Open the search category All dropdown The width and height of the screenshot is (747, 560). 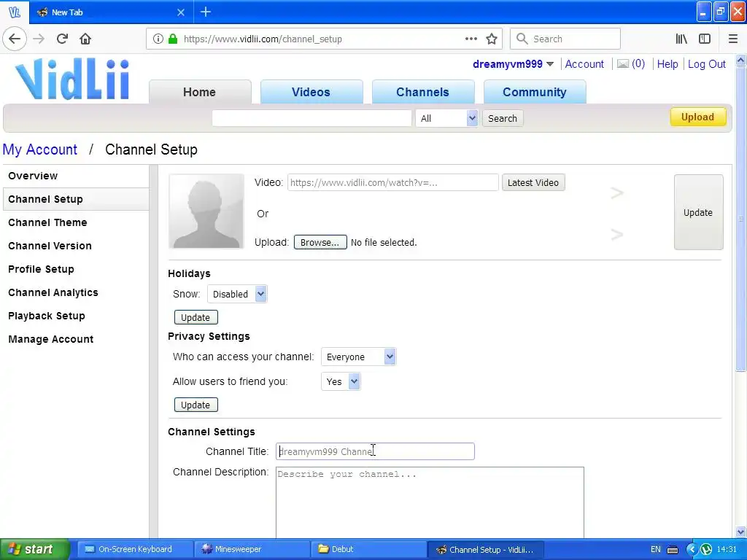coord(446,118)
